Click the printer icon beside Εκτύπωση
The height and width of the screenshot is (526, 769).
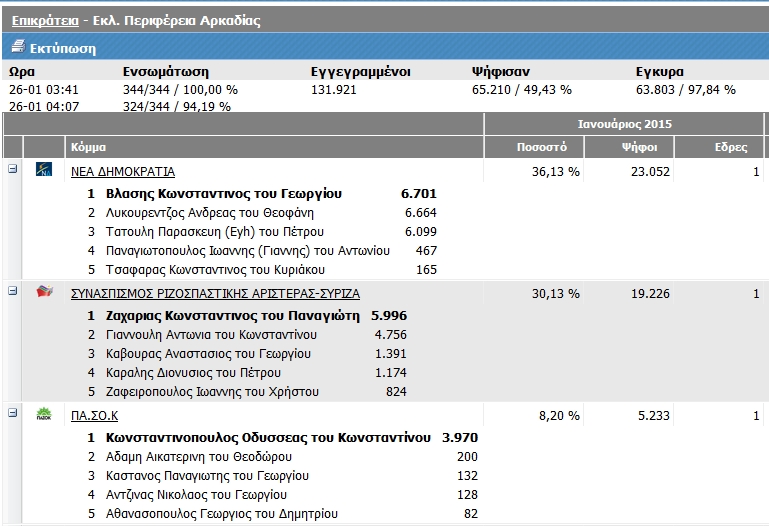tap(17, 46)
